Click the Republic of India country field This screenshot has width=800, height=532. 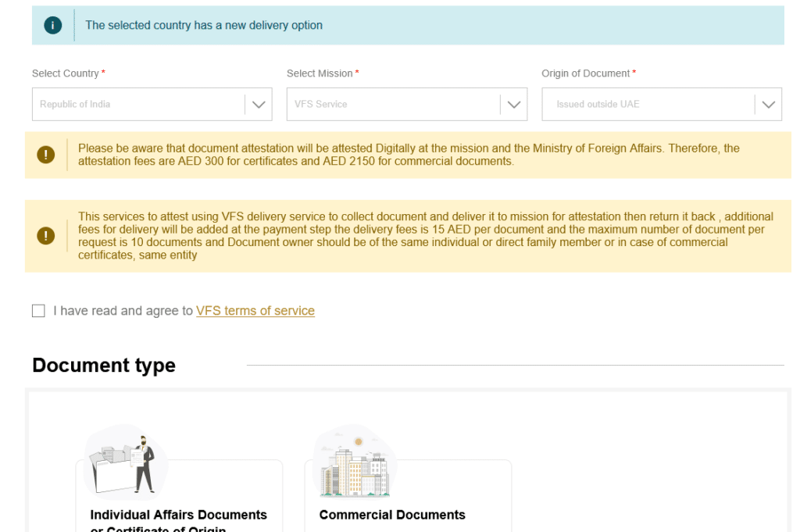pos(152,104)
